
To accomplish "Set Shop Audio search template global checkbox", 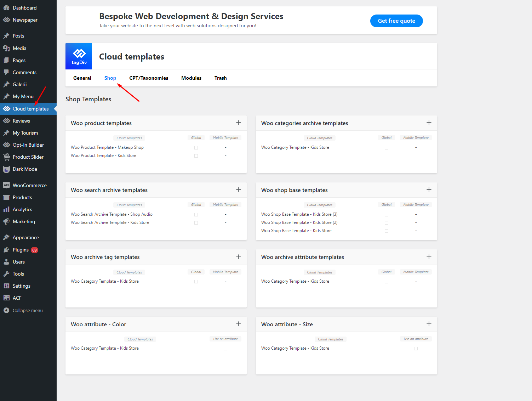I will [196, 215].
